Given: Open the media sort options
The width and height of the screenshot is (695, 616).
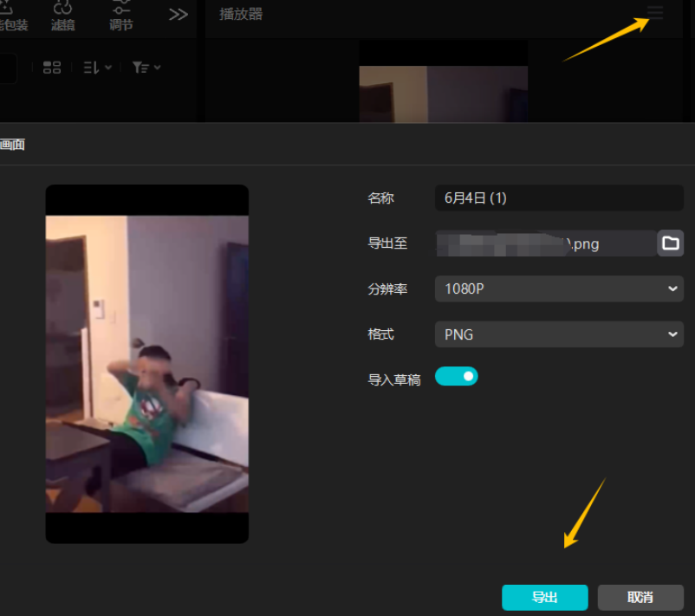Looking at the screenshot, I should coord(97,67).
